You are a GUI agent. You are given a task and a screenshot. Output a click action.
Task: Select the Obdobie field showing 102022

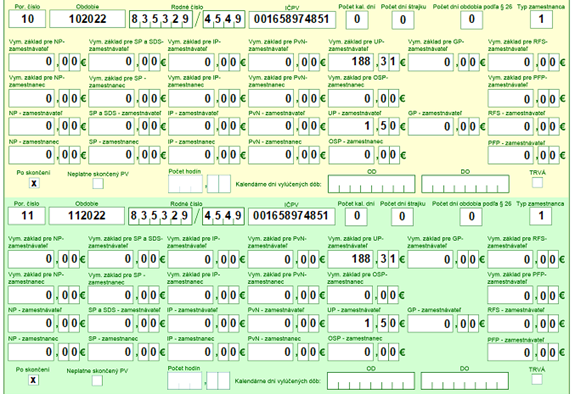tap(87, 19)
